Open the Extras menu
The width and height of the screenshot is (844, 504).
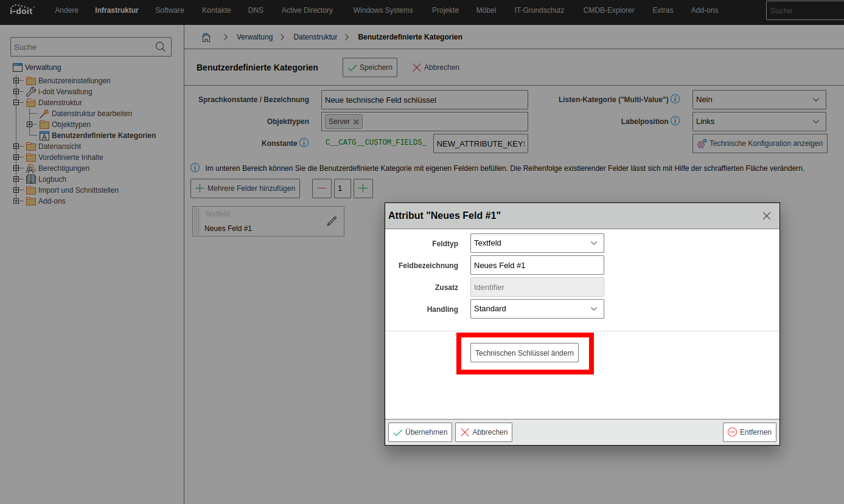pyautogui.click(x=663, y=10)
